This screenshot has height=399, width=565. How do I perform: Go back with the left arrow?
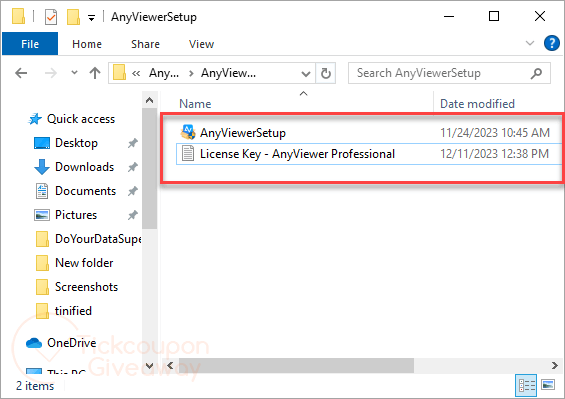pyautogui.click(x=21, y=73)
